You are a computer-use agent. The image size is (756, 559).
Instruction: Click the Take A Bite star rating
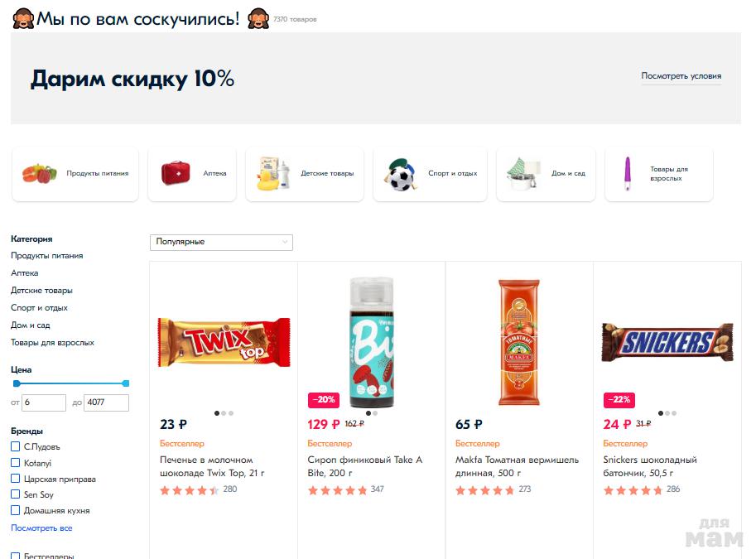click(x=337, y=490)
